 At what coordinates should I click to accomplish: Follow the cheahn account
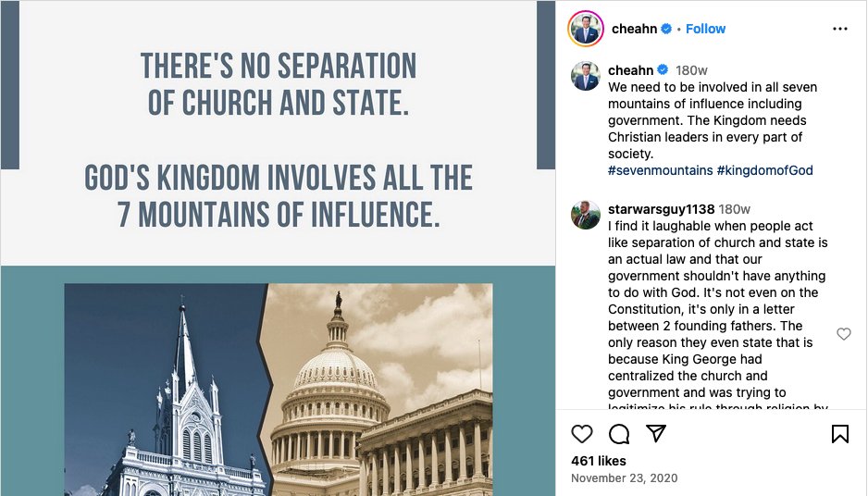point(705,29)
